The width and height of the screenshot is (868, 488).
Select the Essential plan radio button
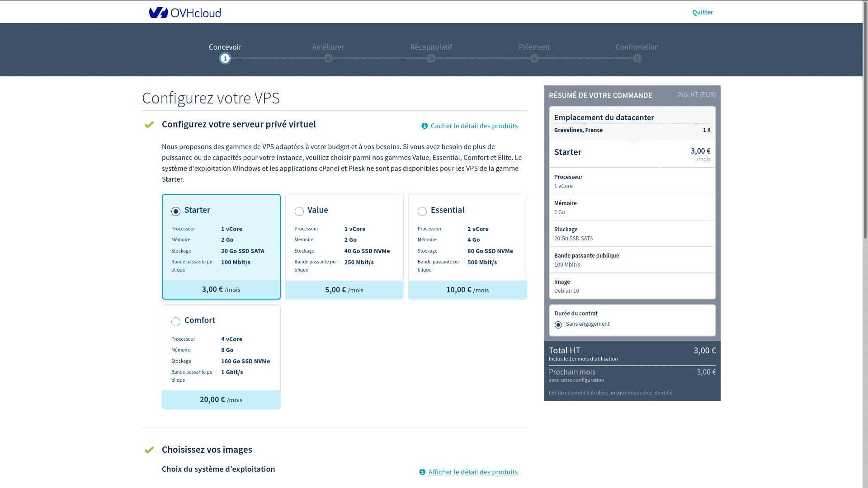[422, 211]
